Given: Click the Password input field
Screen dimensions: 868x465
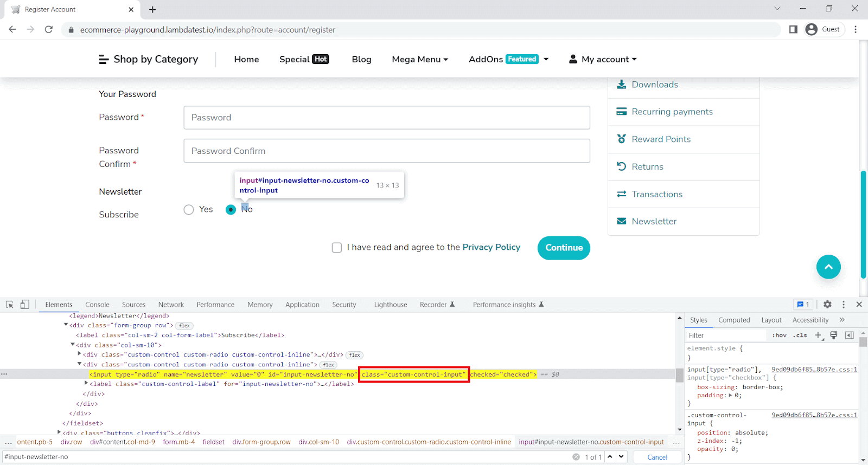Looking at the screenshot, I should point(387,118).
